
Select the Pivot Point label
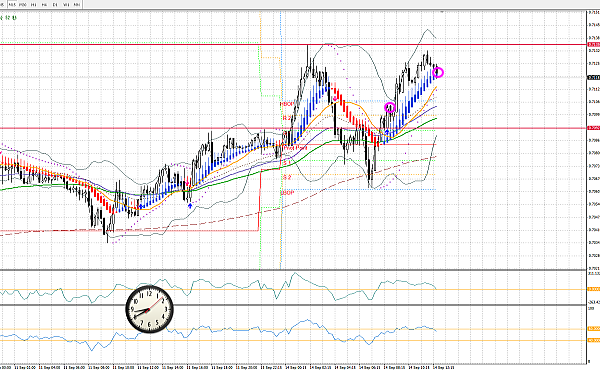click(x=295, y=147)
